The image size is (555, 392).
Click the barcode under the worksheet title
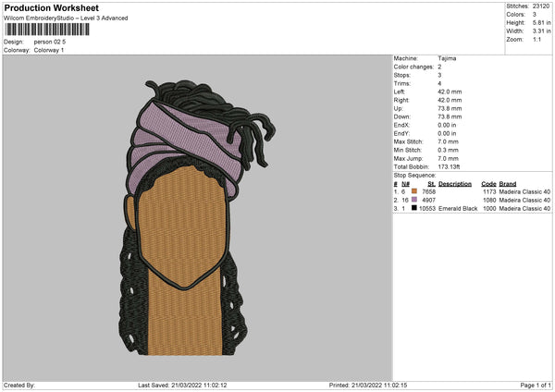point(47,30)
